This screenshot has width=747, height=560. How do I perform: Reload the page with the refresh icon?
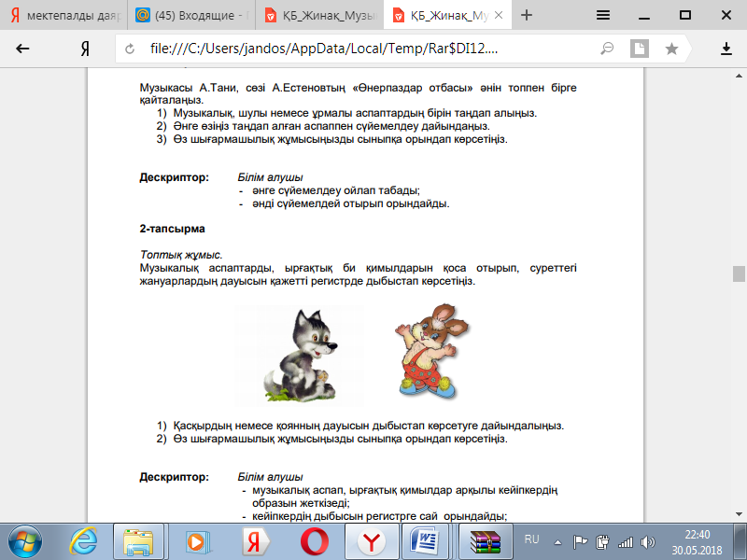pos(130,49)
